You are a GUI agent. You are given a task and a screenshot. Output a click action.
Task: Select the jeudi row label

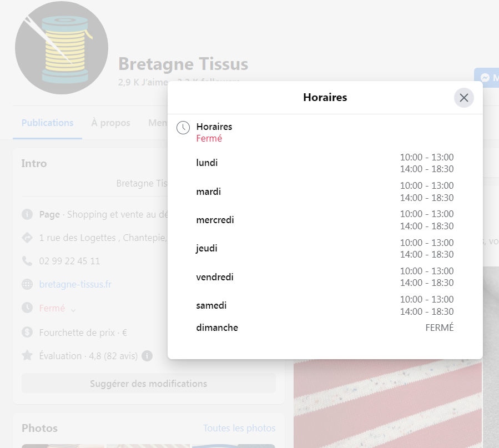point(206,248)
